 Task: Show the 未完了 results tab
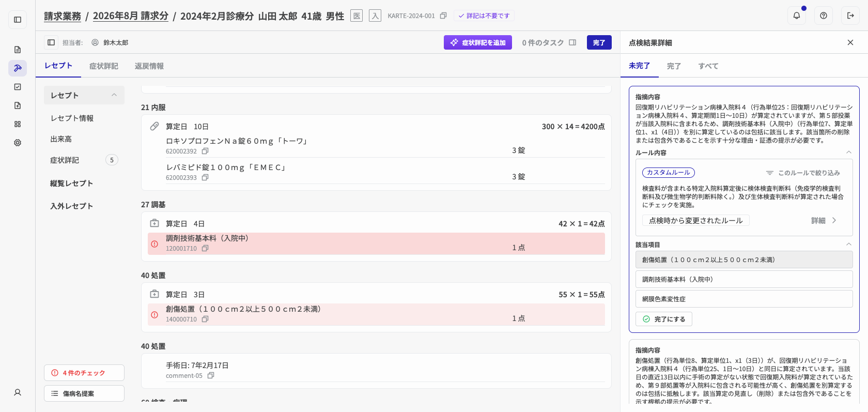click(639, 66)
